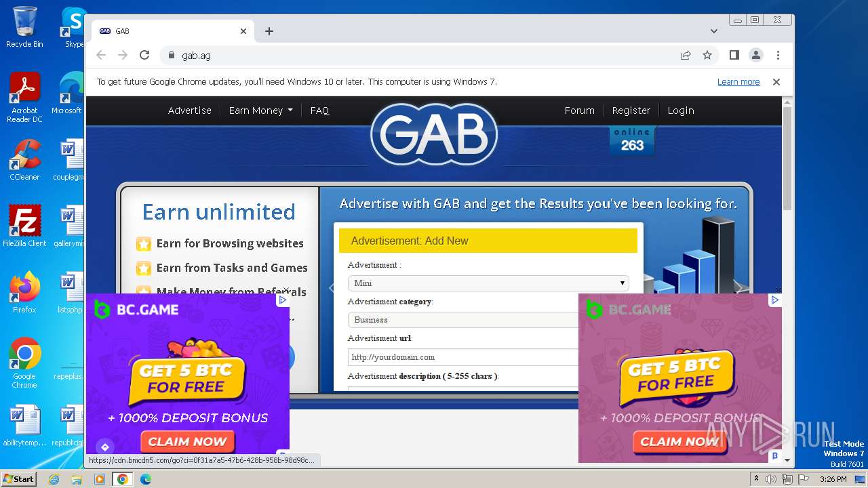868x488 pixels.
Task: Click the round badge on left ad
Action: click(x=104, y=447)
